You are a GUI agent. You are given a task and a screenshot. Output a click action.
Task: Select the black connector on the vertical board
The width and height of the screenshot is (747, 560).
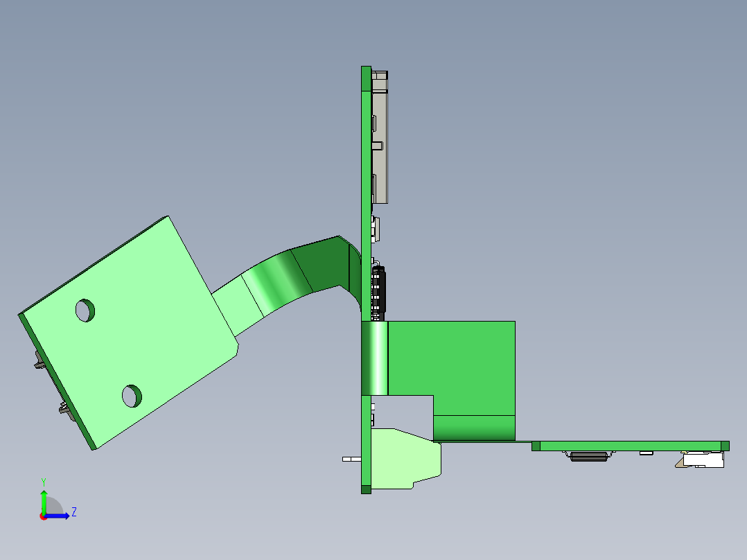(x=378, y=294)
